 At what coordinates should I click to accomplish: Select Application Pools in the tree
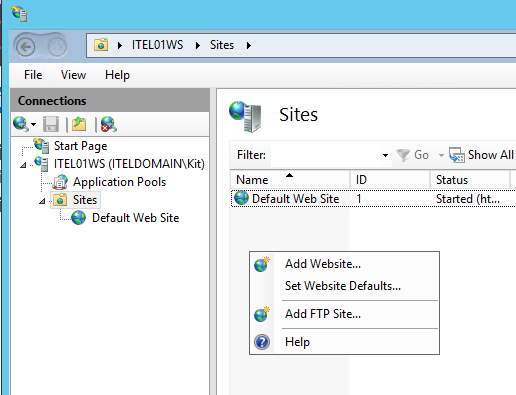tap(119, 182)
